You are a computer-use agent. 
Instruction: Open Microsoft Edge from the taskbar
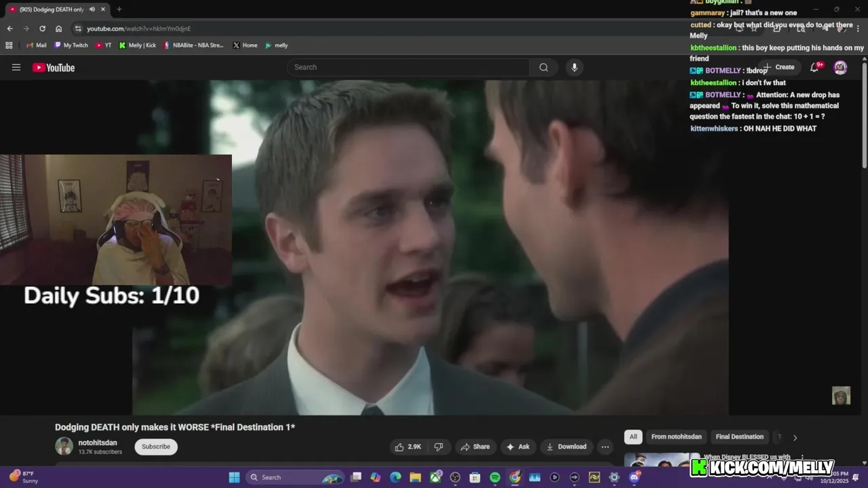tap(395, 477)
